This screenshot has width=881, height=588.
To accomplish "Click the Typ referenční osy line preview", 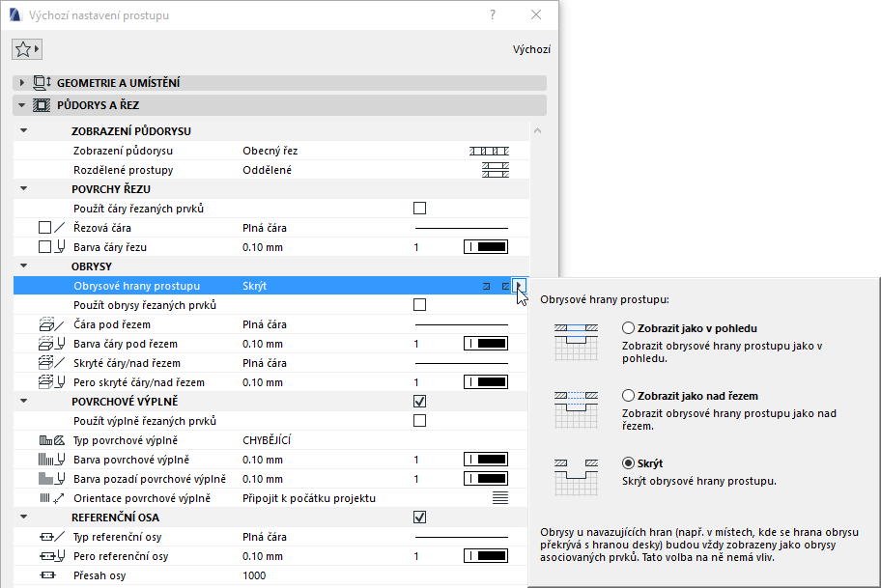I will click(462, 538).
